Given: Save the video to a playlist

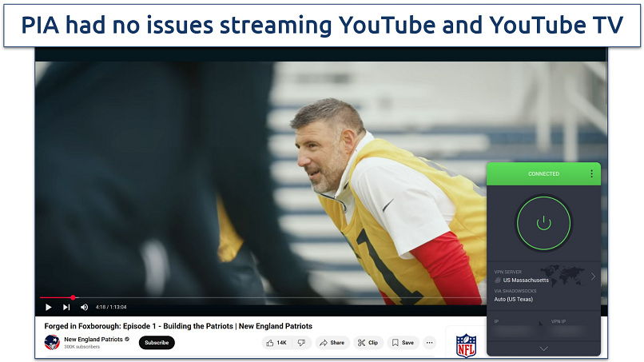Looking at the screenshot, I should [403, 343].
